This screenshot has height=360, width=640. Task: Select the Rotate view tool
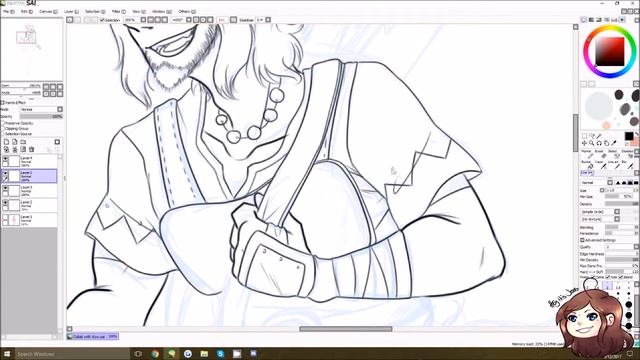coord(599,143)
